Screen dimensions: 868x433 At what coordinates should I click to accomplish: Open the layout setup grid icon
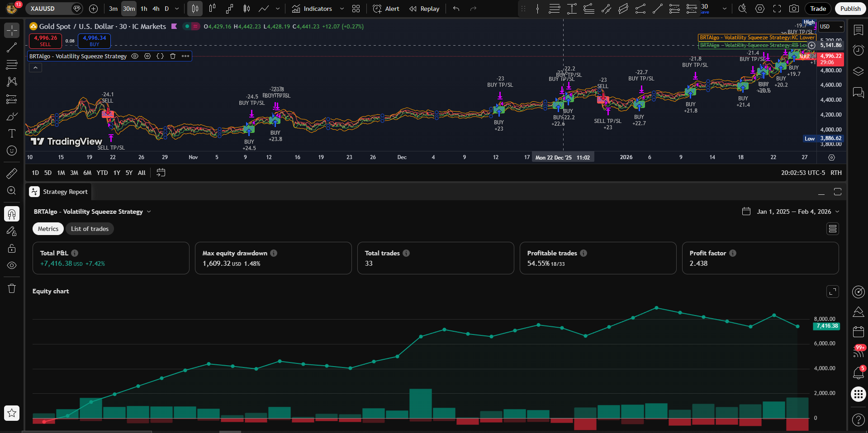356,9
